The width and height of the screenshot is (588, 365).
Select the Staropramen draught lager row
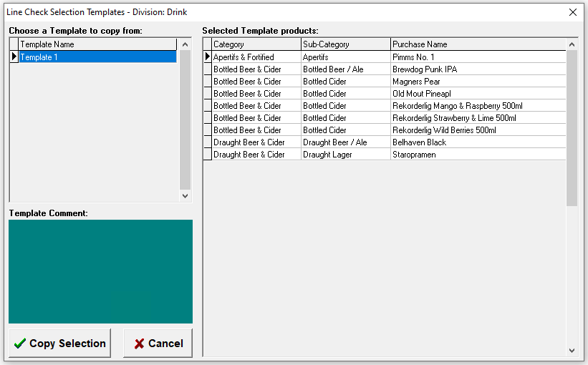point(414,155)
